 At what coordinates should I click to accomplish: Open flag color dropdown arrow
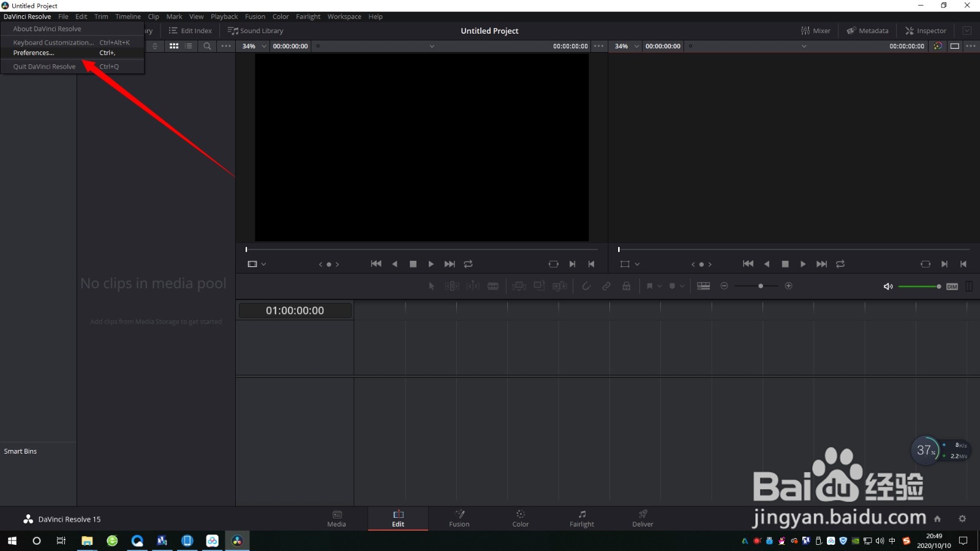click(x=660, y=286)
